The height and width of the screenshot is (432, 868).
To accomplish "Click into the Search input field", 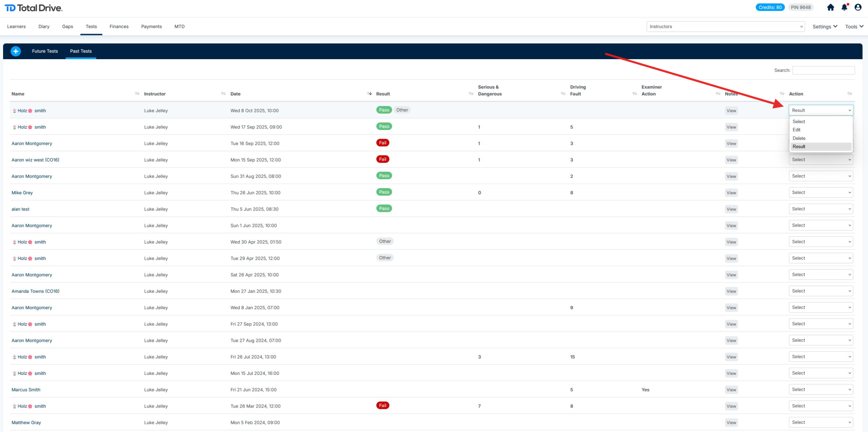I will pos(823,70).
